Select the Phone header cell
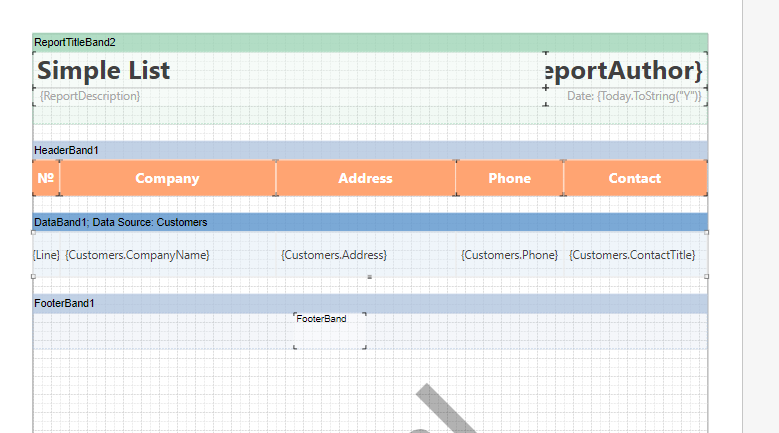This screenshot has height=433, width=779. coord(510,178)
